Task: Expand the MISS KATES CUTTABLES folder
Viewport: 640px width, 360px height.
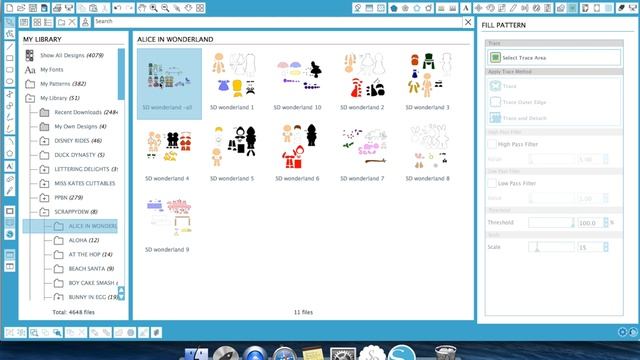Action: [44, 183]
